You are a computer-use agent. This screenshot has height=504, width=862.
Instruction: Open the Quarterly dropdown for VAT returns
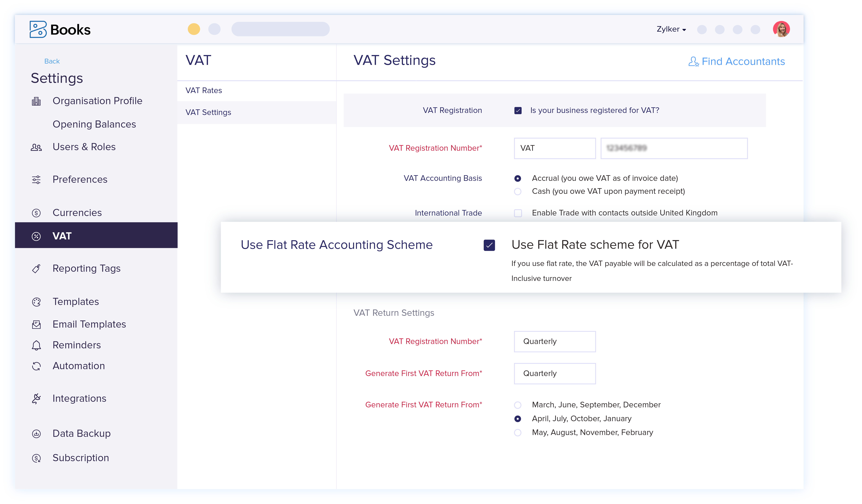click(554, 341)
